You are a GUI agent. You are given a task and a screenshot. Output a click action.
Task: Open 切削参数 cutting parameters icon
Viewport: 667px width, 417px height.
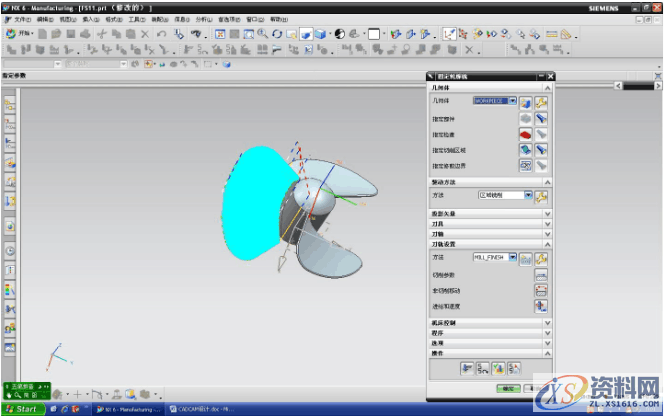pyautogui.click(x=541, y=274)
